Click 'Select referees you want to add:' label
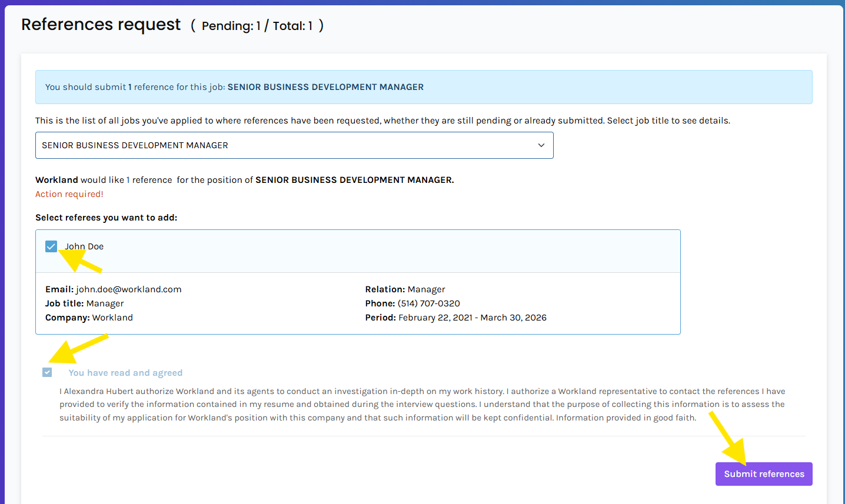The width and height of the screenshot is (845, 504). [x=107, y=218]
